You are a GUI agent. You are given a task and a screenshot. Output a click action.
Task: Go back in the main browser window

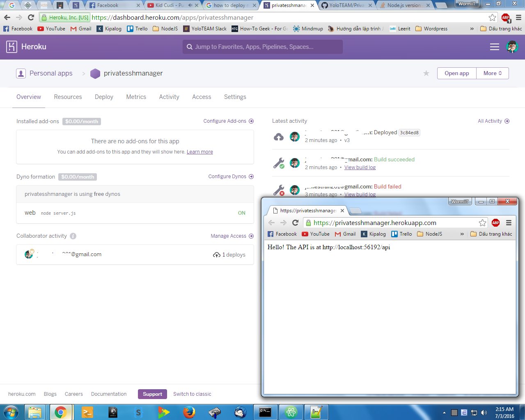7,18
